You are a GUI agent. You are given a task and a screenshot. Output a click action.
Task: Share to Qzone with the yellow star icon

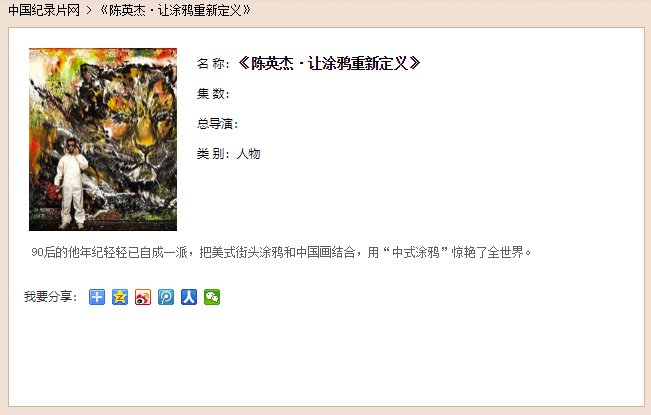120,297
